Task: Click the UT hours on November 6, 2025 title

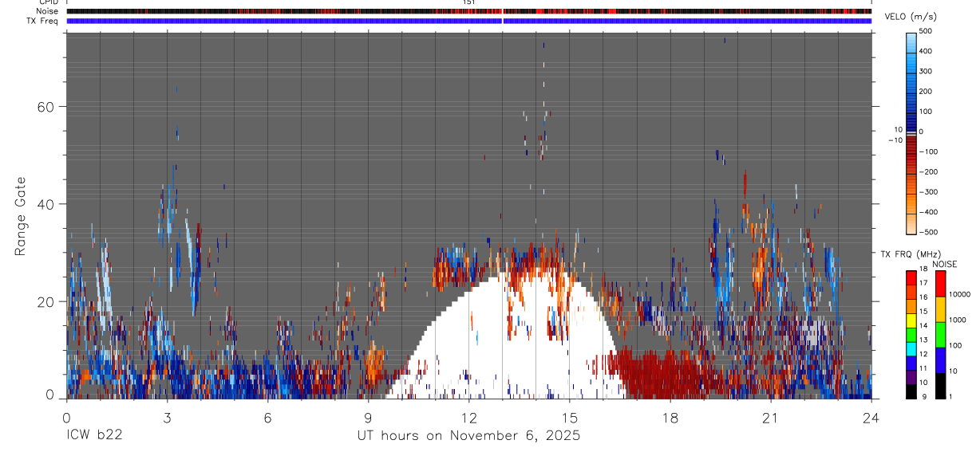Action: click(x=468, y=436)
